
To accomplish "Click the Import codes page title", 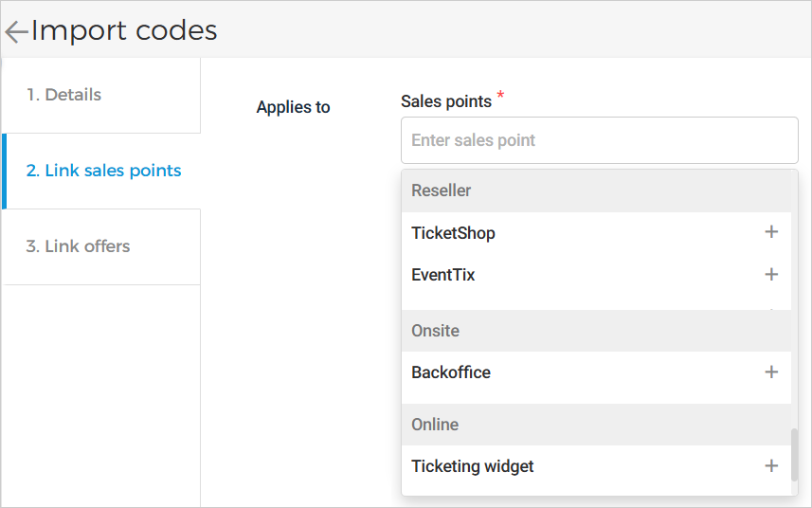I will (x=124, y=30).
